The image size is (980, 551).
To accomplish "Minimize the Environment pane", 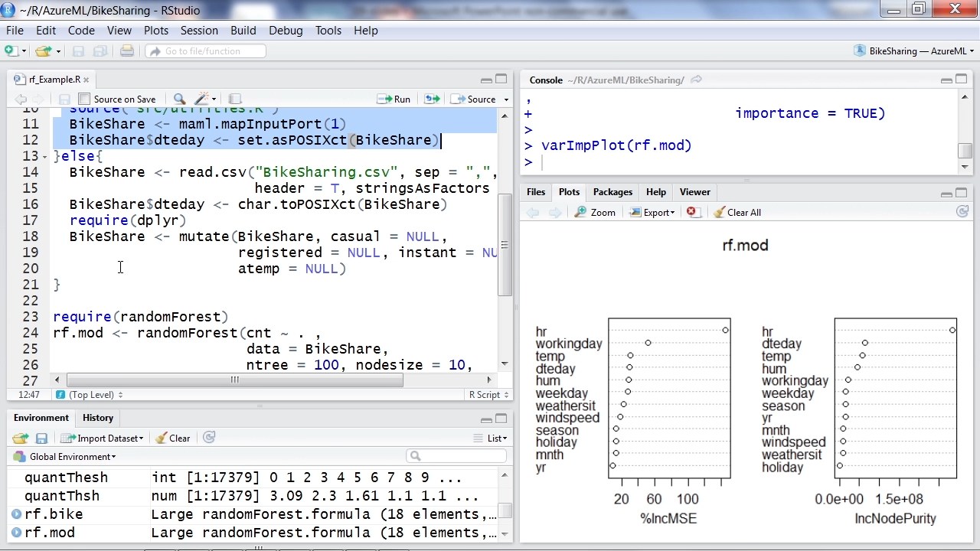I will 486,419.
